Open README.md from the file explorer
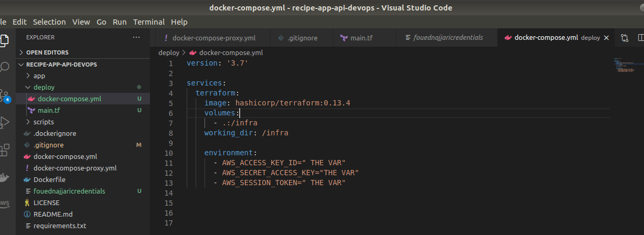Screen dimensions: 644x235 pos(52,214)
